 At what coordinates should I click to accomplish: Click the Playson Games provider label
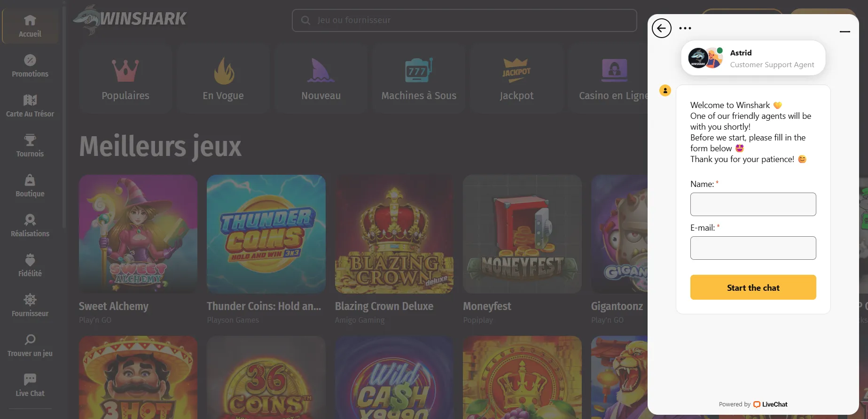[x=233, y=320]
